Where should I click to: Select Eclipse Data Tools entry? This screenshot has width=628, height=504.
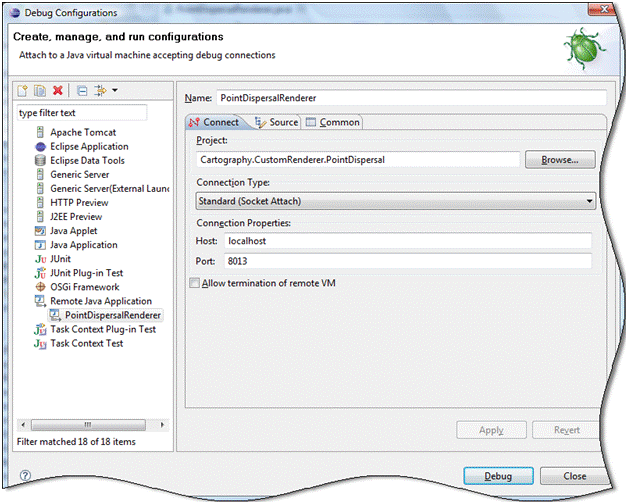(87, 161)
